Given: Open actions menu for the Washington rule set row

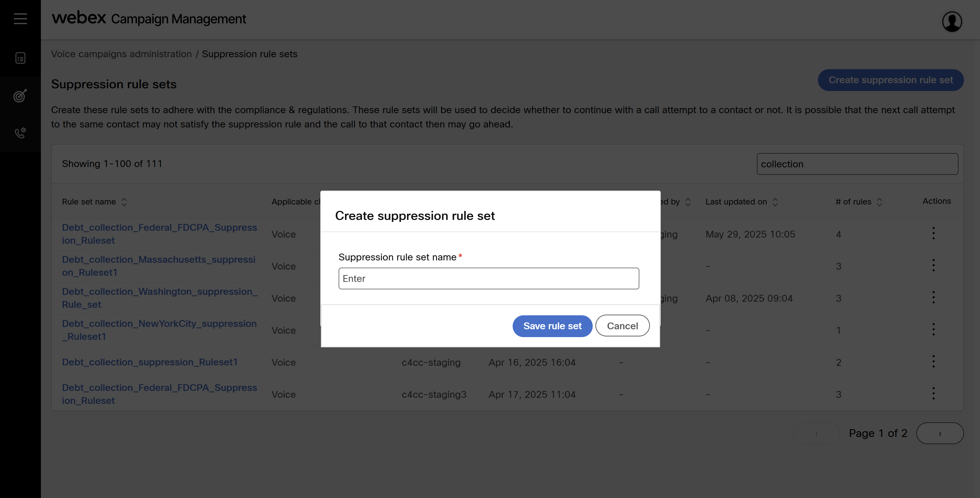Looking at the screenshot, I should [x=933, y=298].
